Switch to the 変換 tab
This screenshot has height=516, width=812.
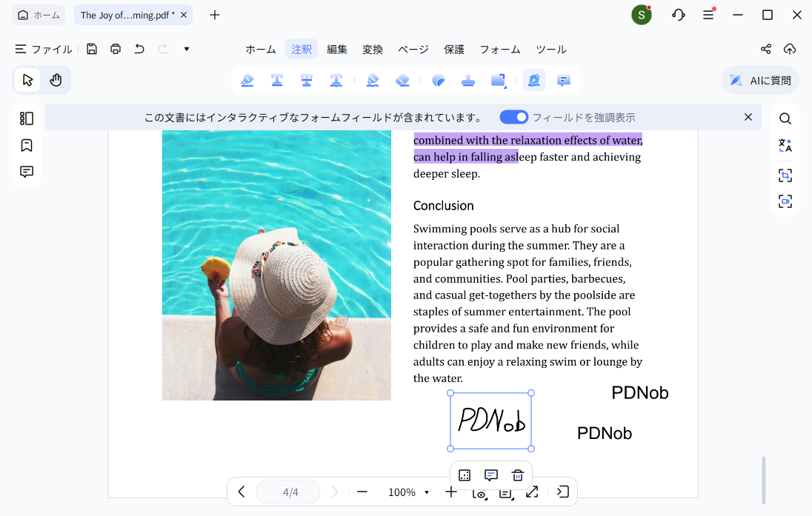coord(373,49)
